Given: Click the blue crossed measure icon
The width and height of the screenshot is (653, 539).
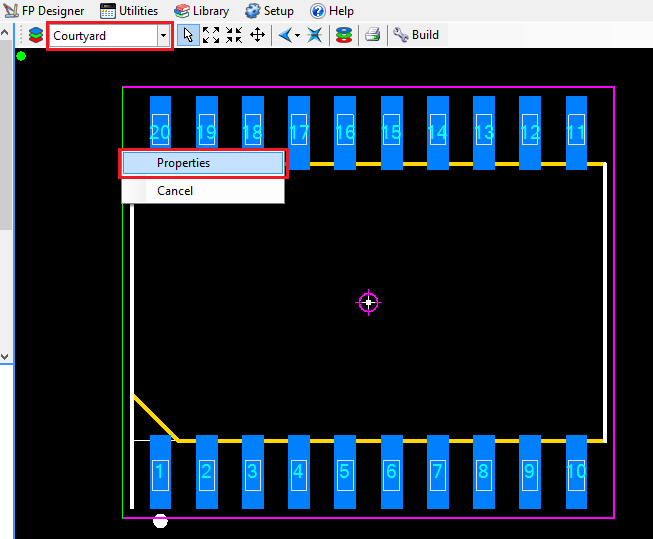Looking at the screenshot, I should point(314,35).
